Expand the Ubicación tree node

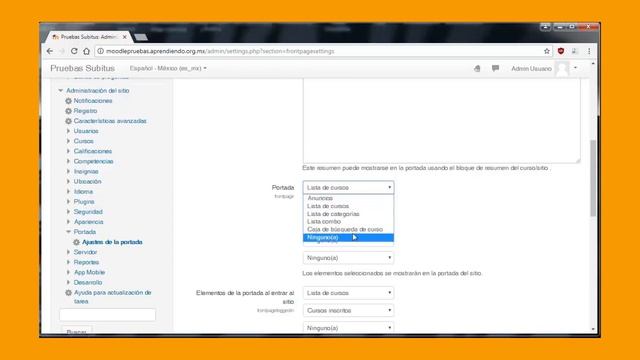[68, 181]
